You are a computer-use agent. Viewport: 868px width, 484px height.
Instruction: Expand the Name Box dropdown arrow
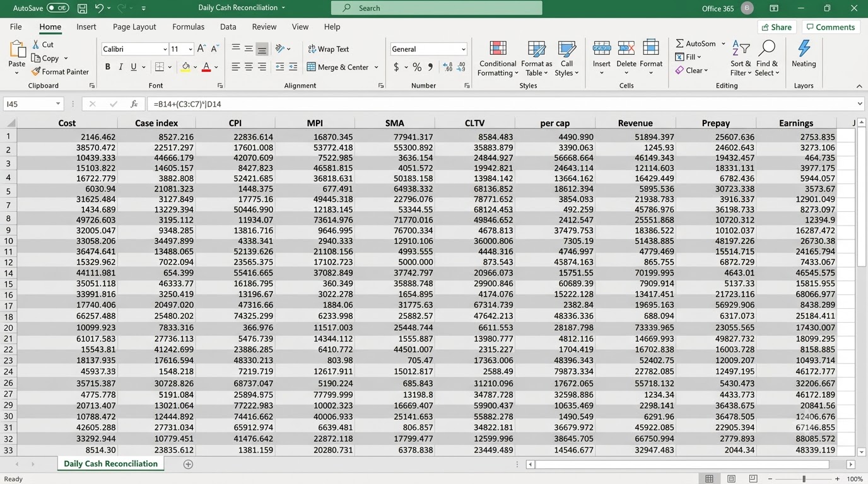(58, 104)
